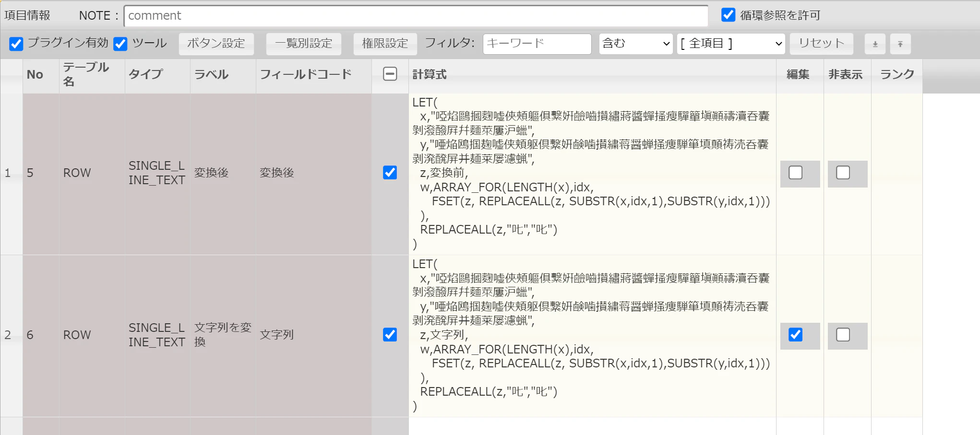This screenshot has height=435, width=980.
Task: Click the 計算式 cell for 文字列 row
Action: tap(592, 336)
